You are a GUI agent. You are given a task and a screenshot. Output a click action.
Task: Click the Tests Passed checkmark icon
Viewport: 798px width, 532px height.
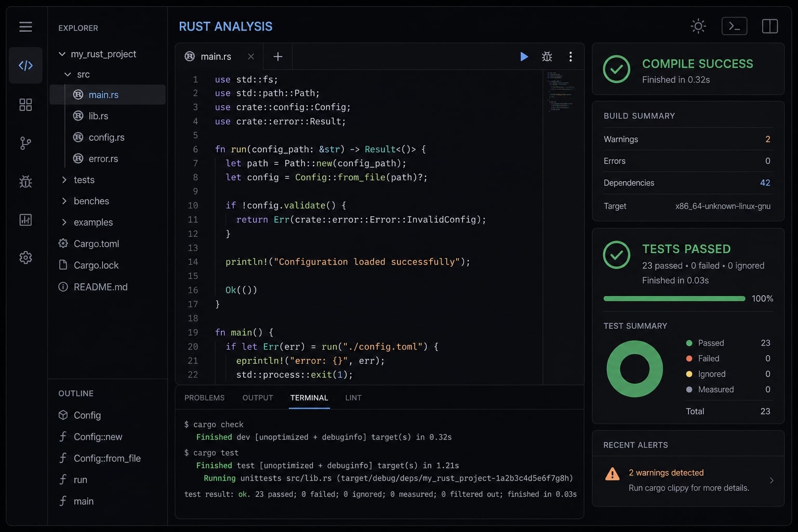(617, 255)
